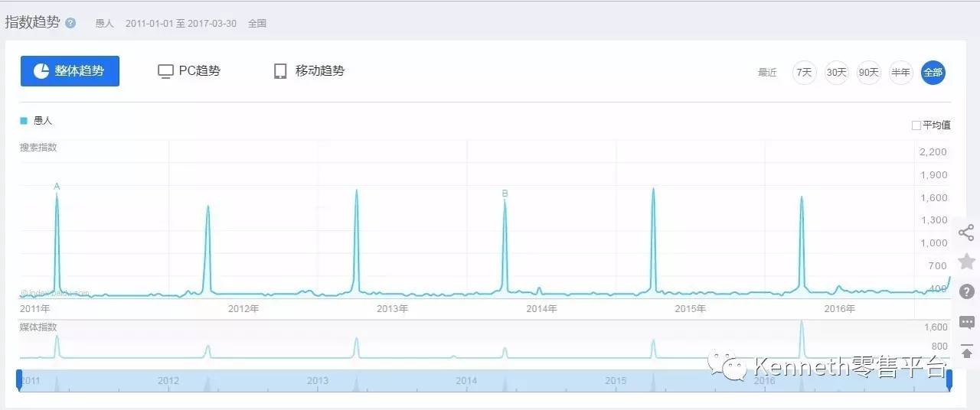Open the feedback chat bubble icon

click(967, 322)
